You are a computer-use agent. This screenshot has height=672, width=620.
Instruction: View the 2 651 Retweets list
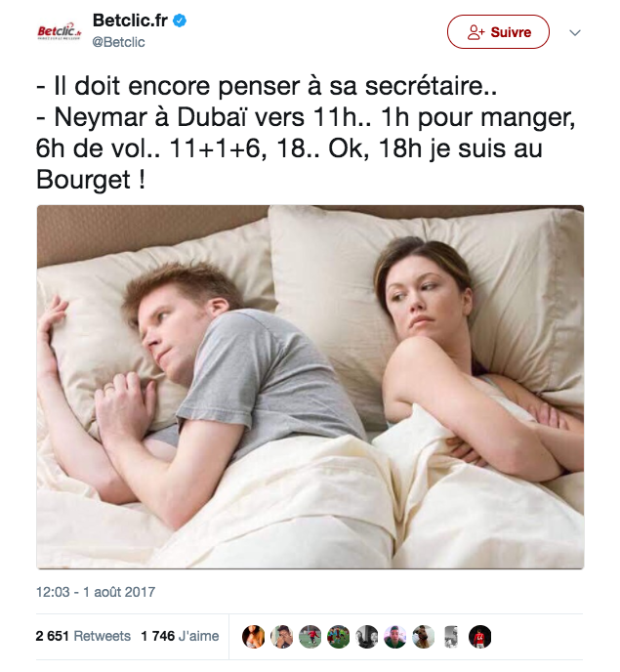point(83,636)
